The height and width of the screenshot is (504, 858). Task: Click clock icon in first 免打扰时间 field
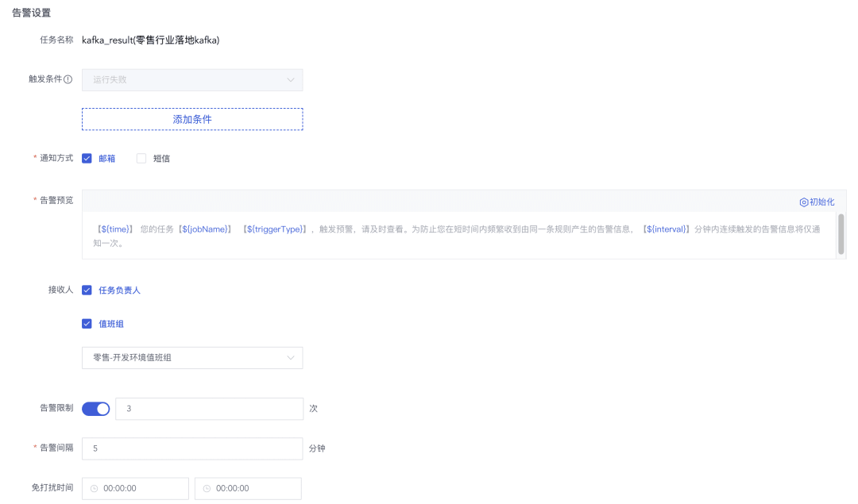click(x=94, y=489)
